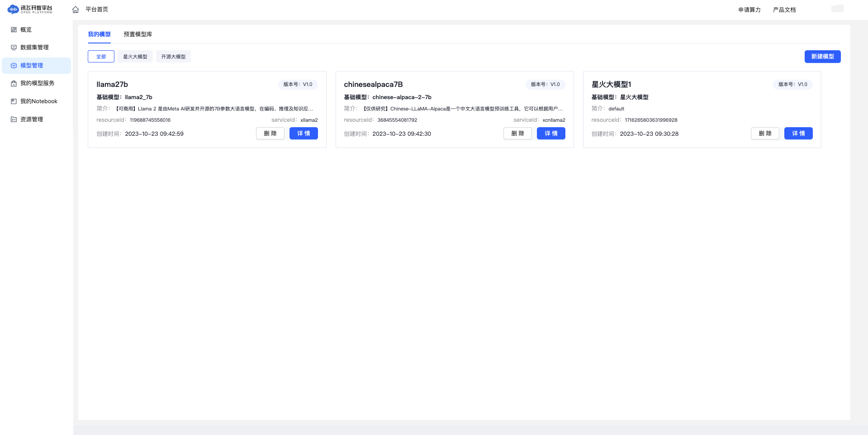The image size is (868, 435).
Task: Click the 我的模型服务 sidebar icon
Action: pyautogui.click(x=14, y=83)
